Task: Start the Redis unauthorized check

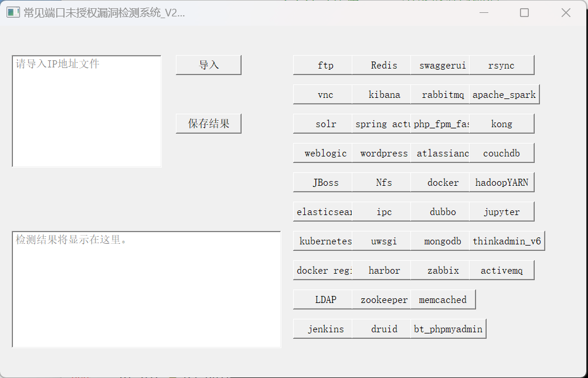Action: click(382, 65)
